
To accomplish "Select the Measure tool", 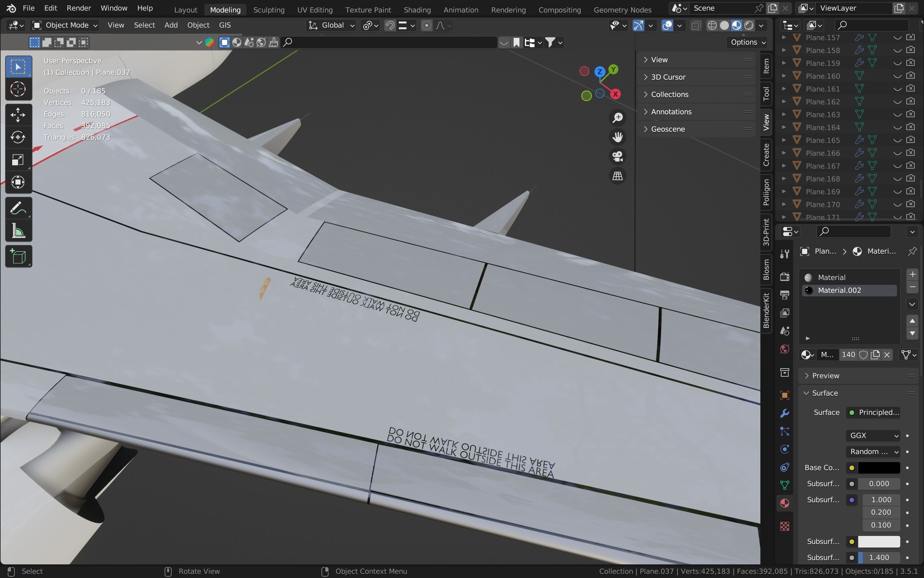I will (18, 231).
